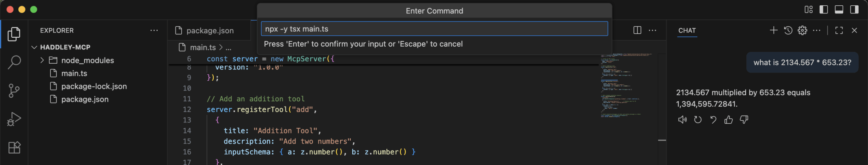This screenshot has height=165, width=868.
Task: Toggle the primary side bar
Action: point(824,9)
